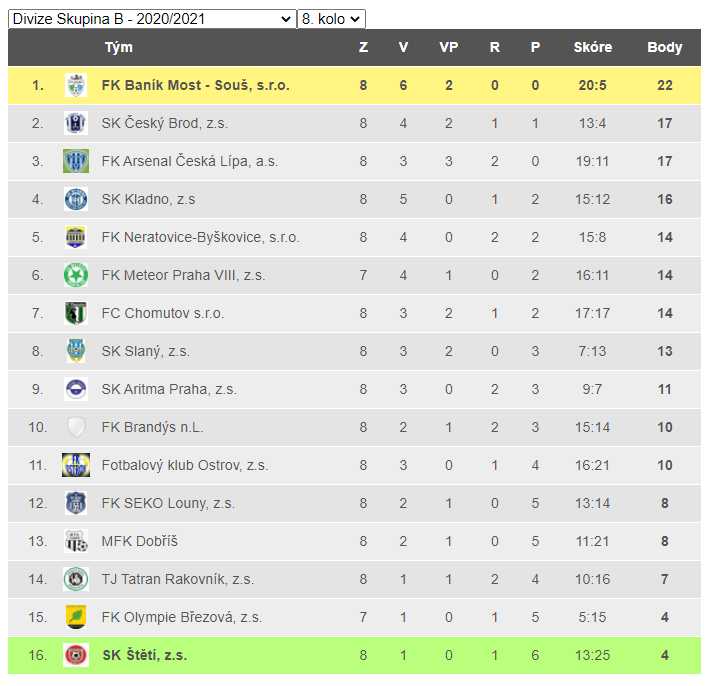Image resolution: width=717 pixels, height=686 pixels.
Task: Select SK Aritma Praha team name
Action: point(168,389)
